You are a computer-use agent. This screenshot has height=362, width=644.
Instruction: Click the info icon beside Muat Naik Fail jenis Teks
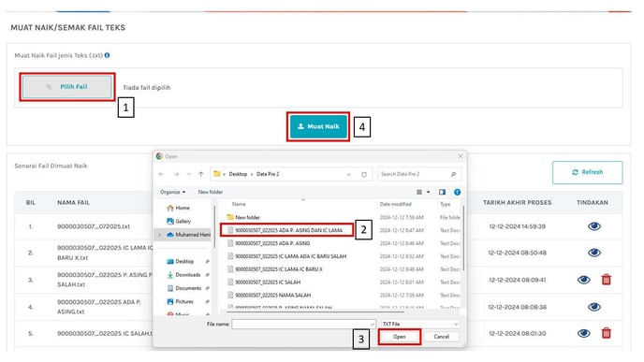point(108,55)
